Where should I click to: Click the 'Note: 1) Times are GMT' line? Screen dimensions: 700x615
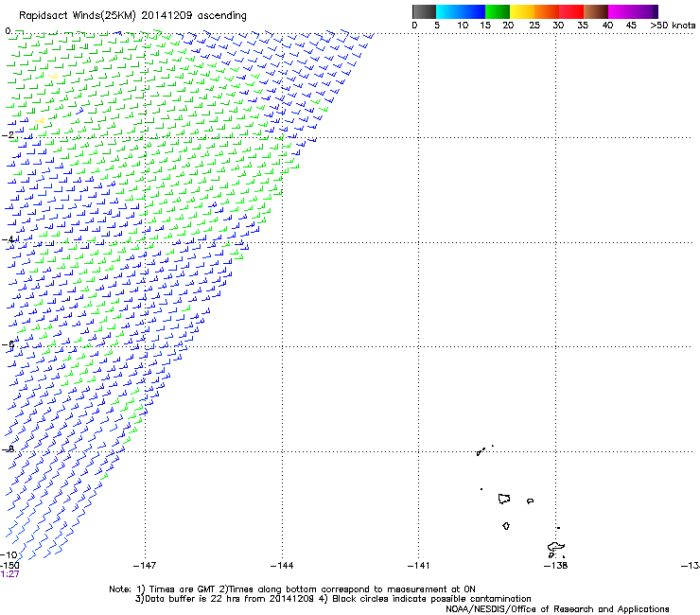(x=292, y=589)
